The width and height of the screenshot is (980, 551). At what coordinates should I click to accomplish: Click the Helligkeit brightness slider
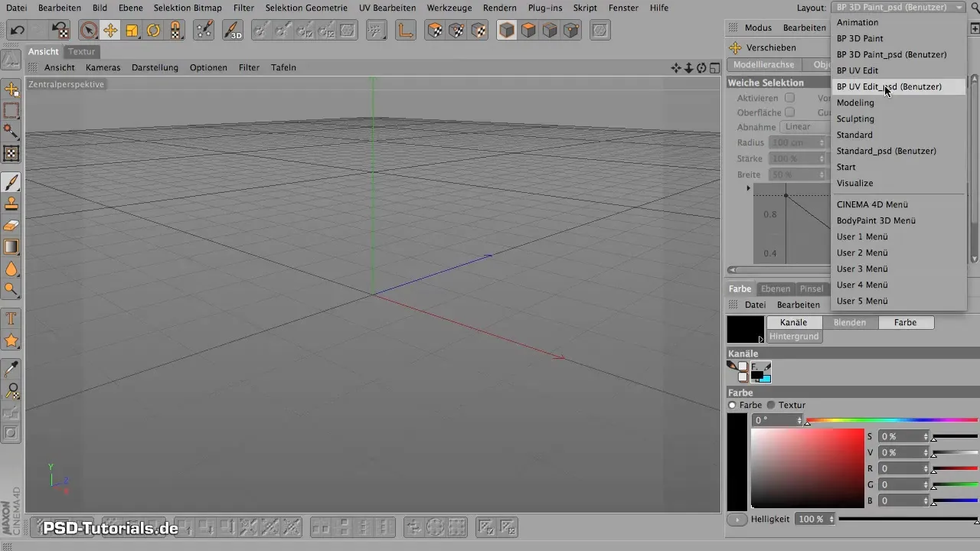(908, 519)
